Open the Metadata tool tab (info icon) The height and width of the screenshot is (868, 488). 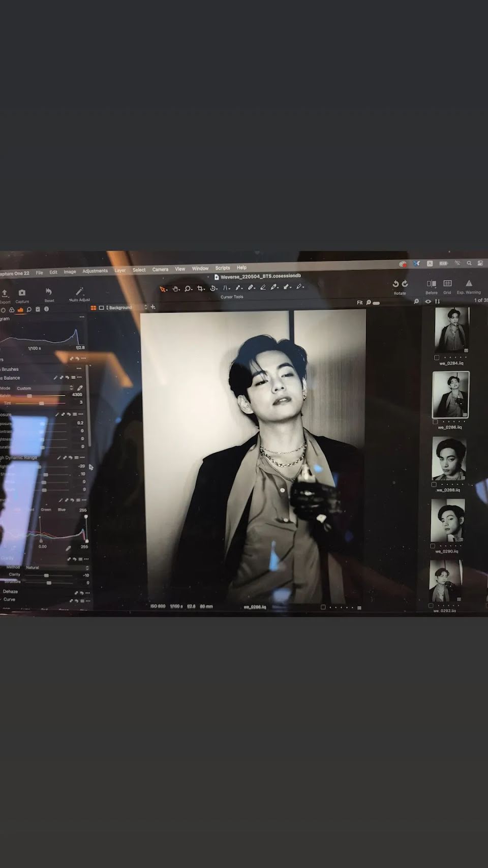click(46, 309)
